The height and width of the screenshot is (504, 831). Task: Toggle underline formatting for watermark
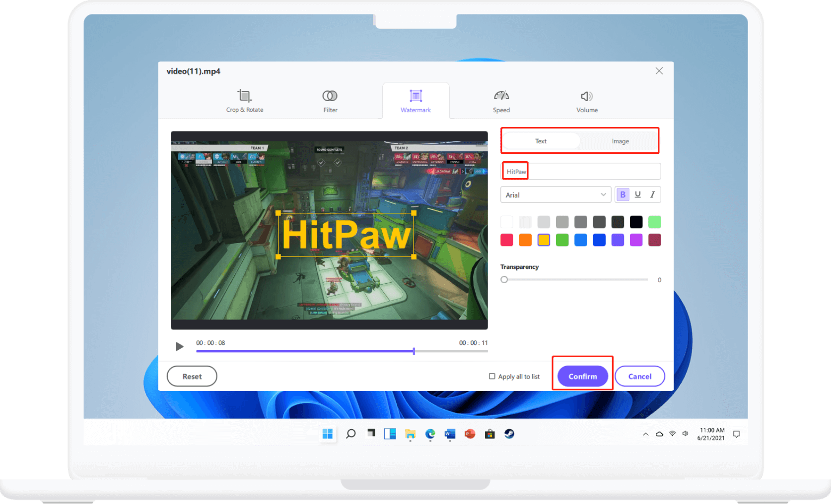click(x=638, y=194)
